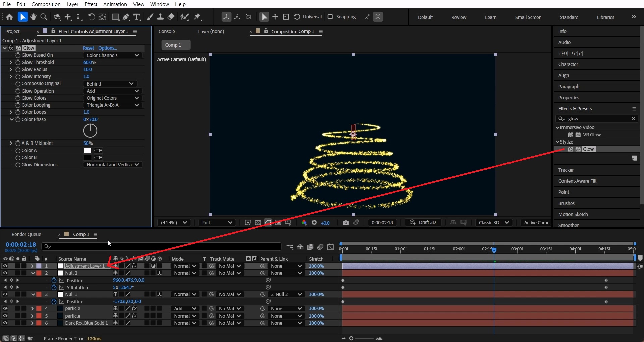Select the Roto Brush tool
Screen dimensions: 644x342
coord(184,17)
